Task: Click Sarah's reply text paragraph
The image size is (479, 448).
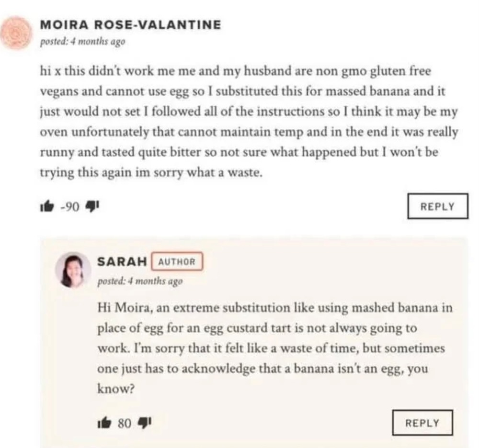Action: [x=273, y=347]
